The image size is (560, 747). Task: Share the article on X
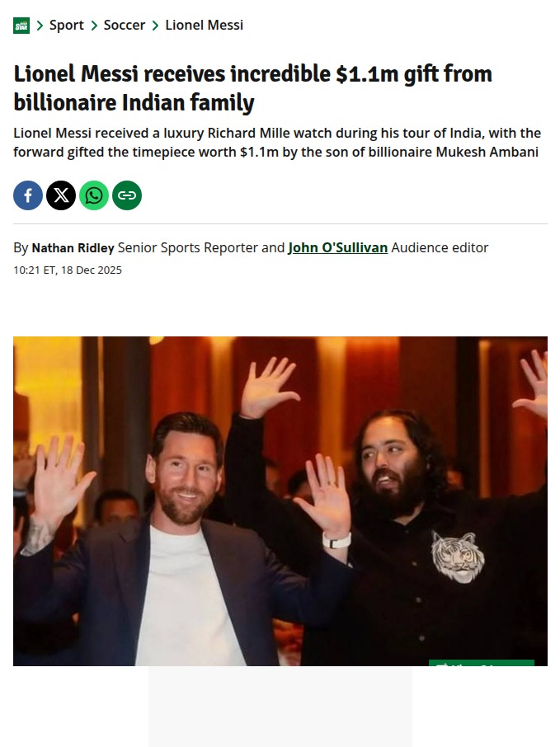coord(61,195)
